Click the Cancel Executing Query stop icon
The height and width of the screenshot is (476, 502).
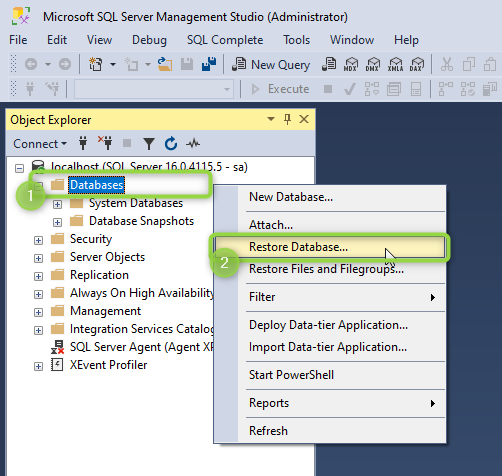(328, 89)
